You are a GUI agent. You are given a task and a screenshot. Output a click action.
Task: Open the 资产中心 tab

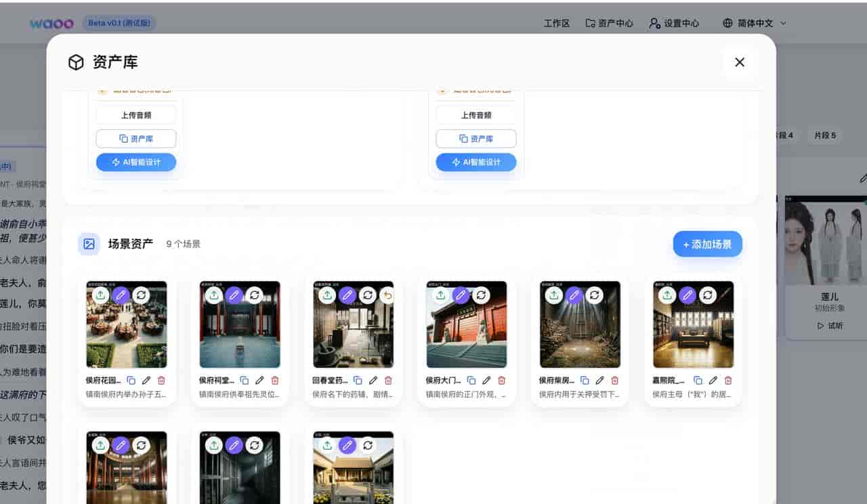coord(610,23)
